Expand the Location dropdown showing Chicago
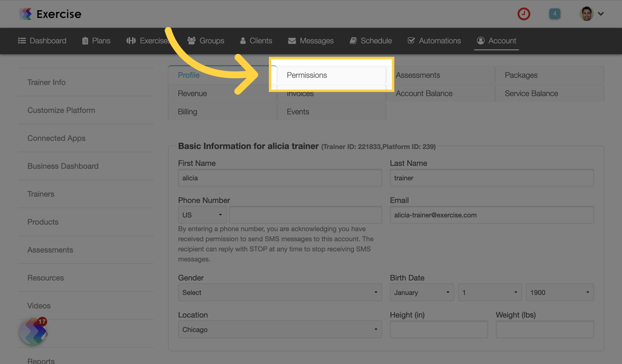 coord(280,329)
